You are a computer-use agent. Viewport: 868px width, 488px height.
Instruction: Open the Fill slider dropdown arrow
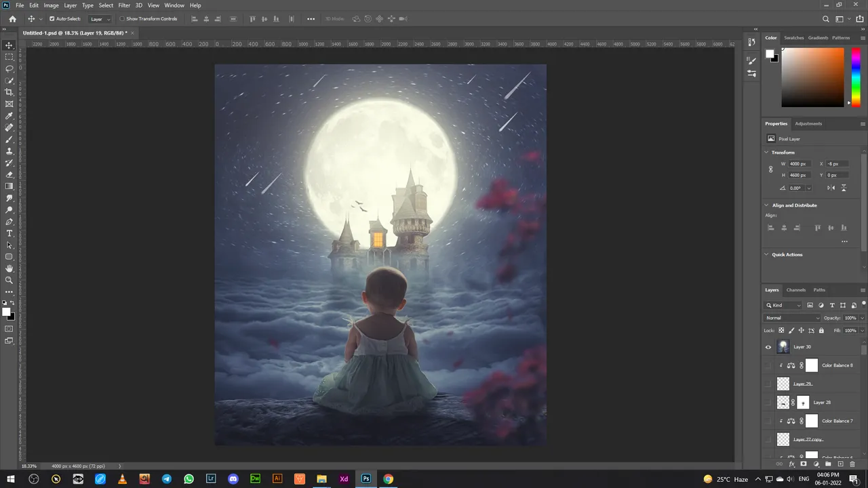point(861,330)
